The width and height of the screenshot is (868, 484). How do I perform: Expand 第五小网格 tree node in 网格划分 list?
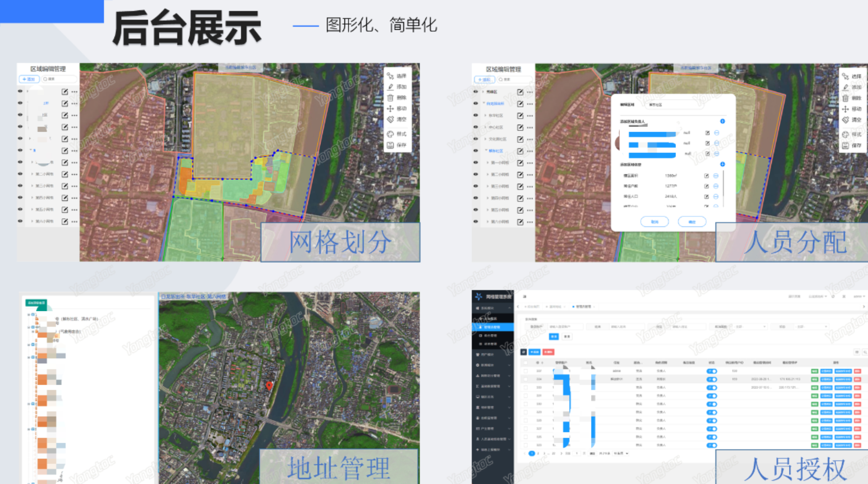pyautogui.click(x=32, y=210)
